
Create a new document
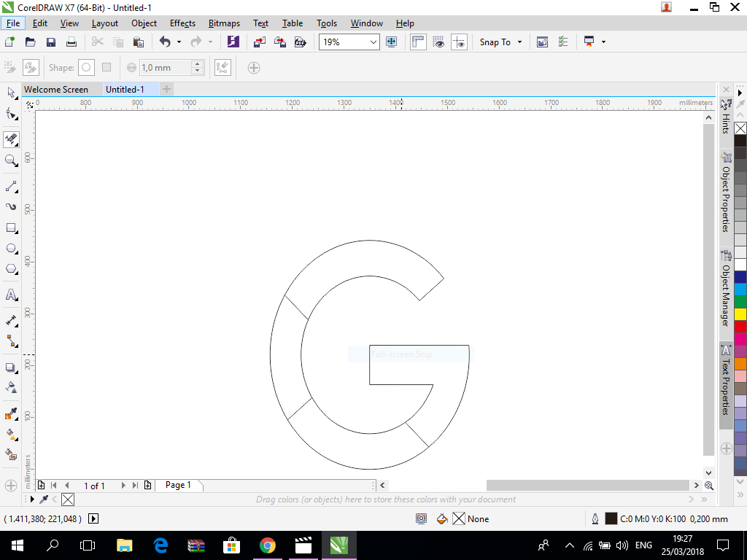pyautogui.click(x=9, y=42)
